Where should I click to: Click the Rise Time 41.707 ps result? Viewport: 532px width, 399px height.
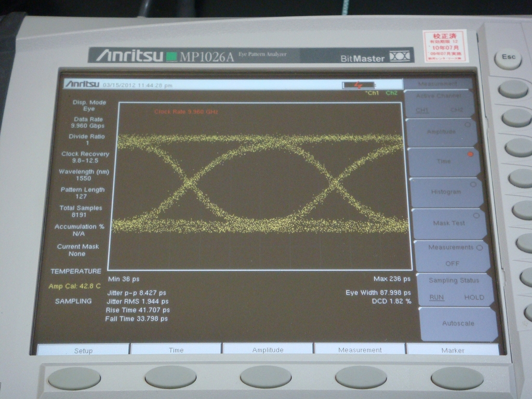[x=138, y=310]
